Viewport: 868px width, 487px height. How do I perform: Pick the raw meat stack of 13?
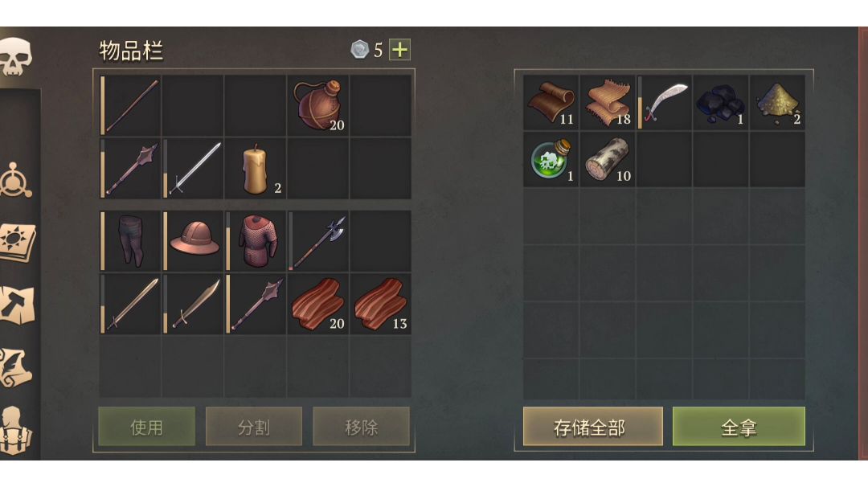coord(381,303)
